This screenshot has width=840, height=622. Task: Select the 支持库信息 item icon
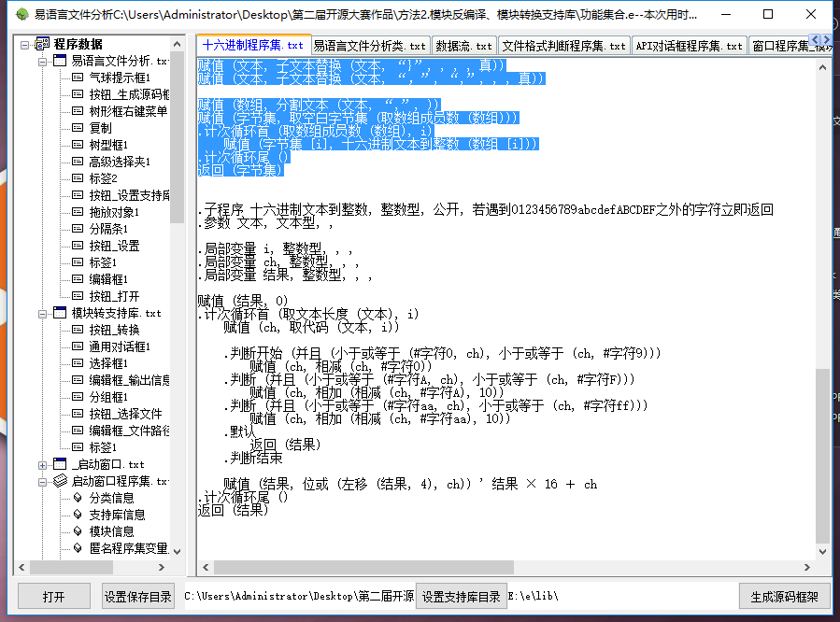pyautogui.click(x=77, y=516)
